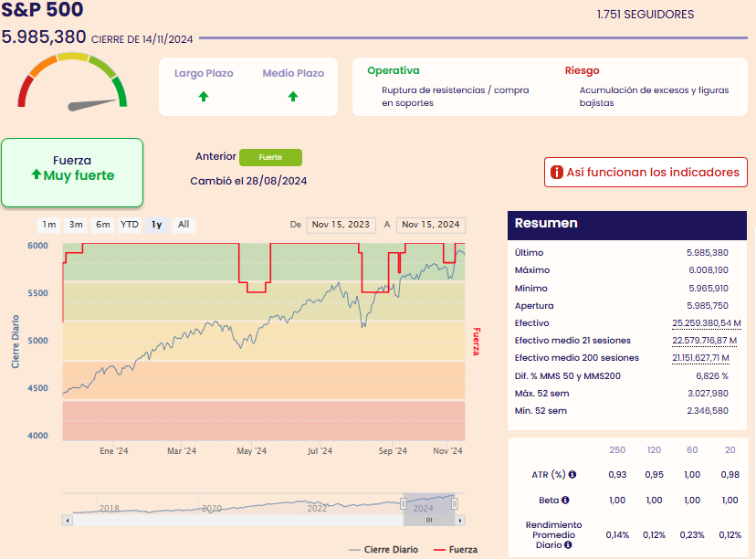Screen dimensions: 756x559
Task: Click navigator left range handle
Action: point(403,504)
